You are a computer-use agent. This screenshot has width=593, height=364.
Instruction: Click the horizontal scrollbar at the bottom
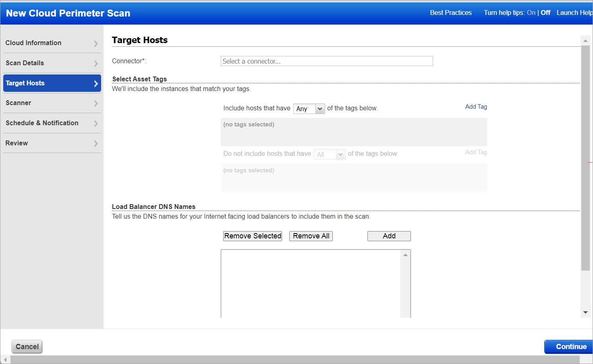click(x=294, y=360)
